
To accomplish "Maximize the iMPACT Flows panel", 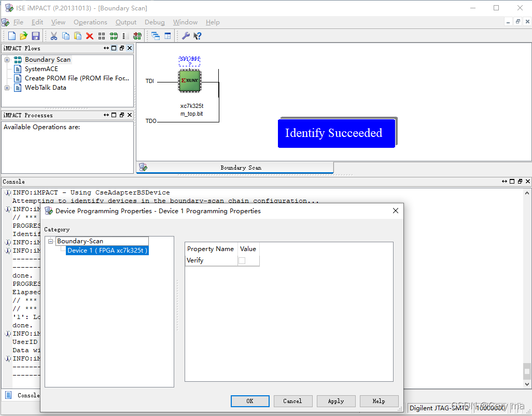I will pyautogui.click(x=114, y=48).
